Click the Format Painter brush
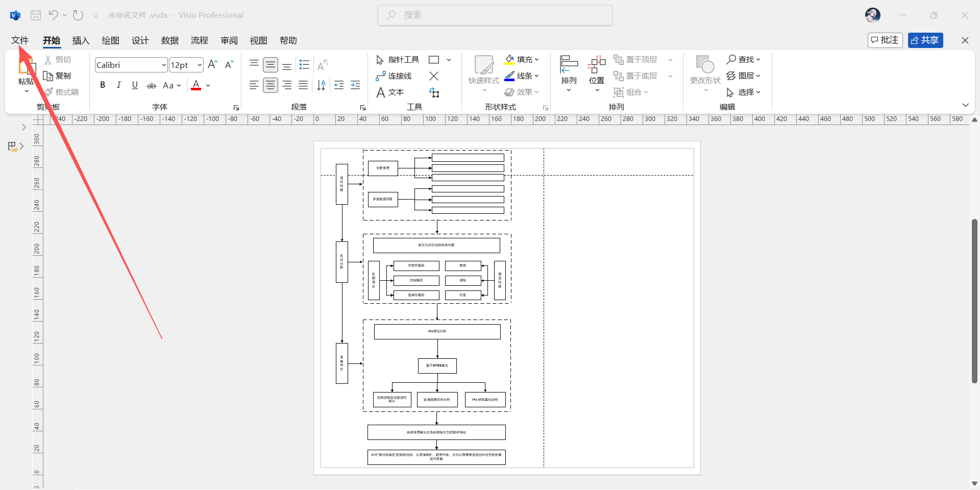Image resolution: width=980 pixels, height=490 pixels. point(61,92)
